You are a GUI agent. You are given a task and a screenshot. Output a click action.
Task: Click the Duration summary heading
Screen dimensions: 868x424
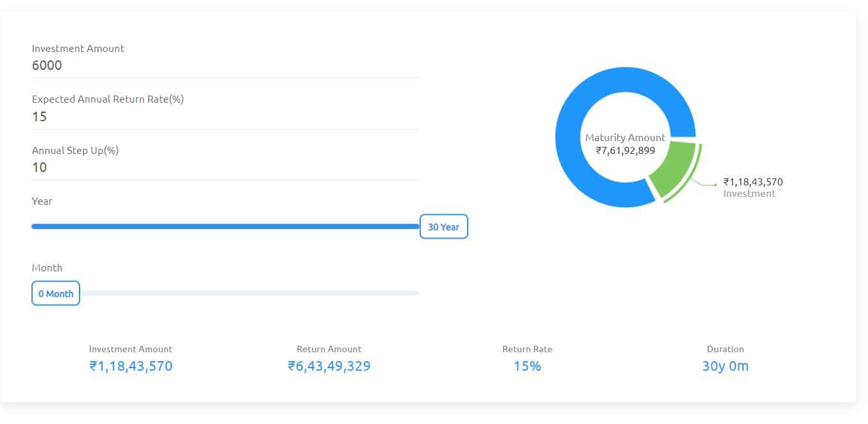pyautogui.click(x=726, y=350)
